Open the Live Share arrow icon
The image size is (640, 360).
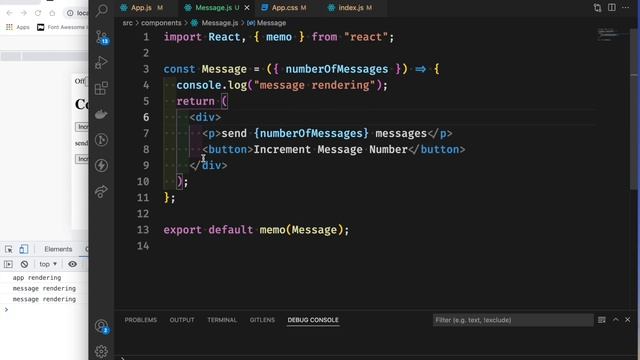pyautogui.click(x=101, y=191)
